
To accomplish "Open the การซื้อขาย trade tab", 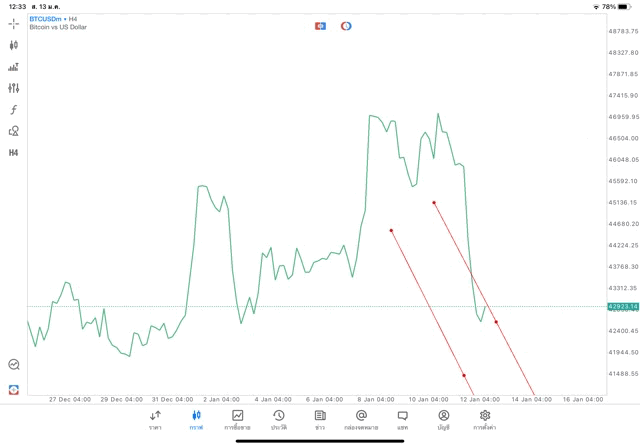I will coord(237,419).
